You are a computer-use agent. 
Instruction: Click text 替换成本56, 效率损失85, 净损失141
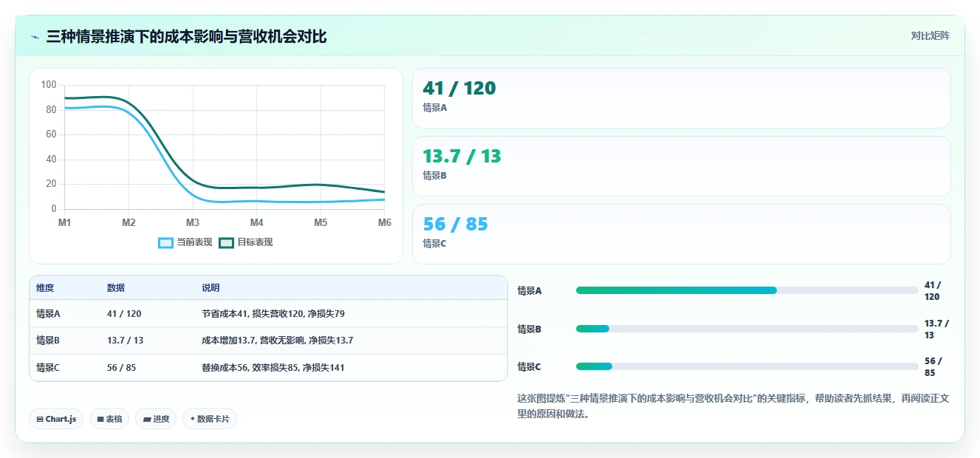click(x=273, y=367)
